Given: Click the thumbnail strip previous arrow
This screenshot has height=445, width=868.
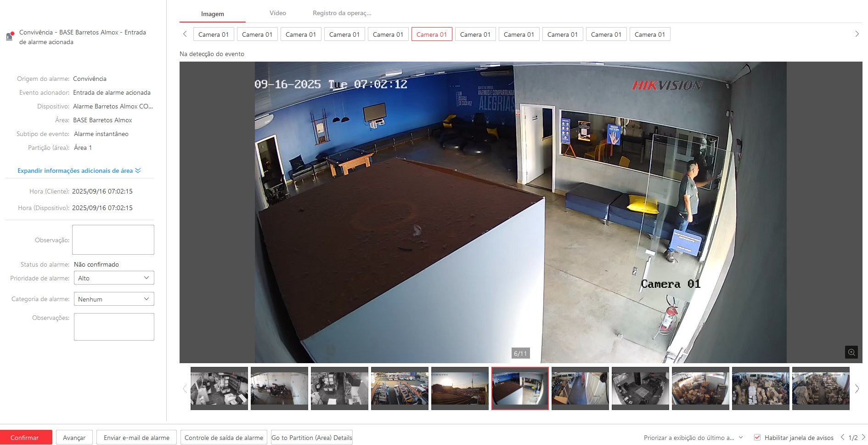Looking at the screenshot, I should tap(185, 388).
